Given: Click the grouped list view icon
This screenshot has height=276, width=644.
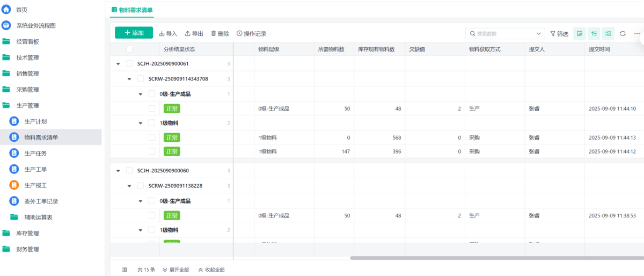Looking at the screenshot, I should click(x=608, y=33).
